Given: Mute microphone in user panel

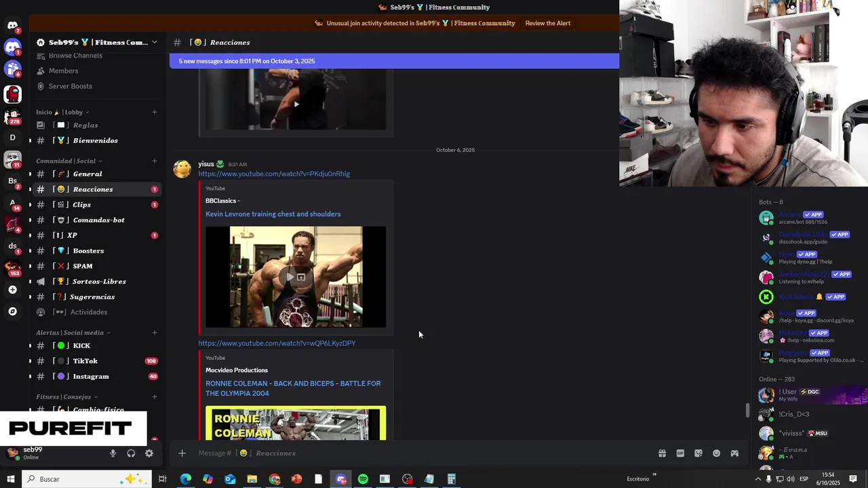Looking at the screenshot, I should click(113, 453).
